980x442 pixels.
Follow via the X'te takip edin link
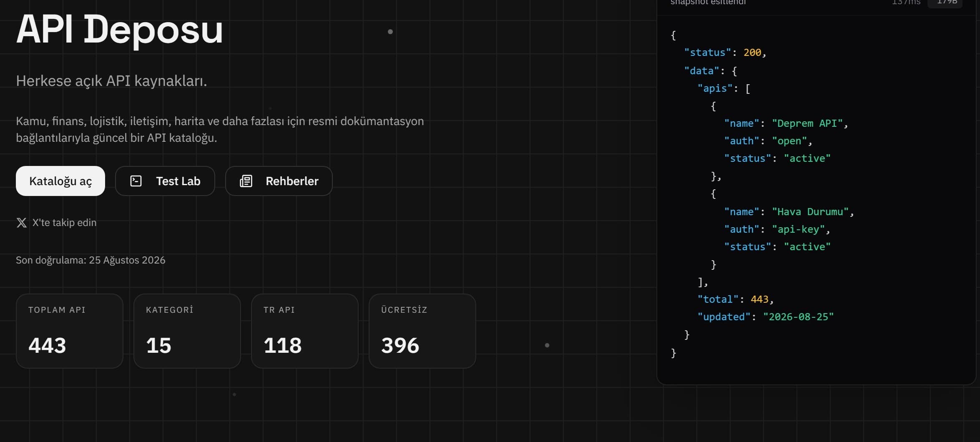click(56, 223)
